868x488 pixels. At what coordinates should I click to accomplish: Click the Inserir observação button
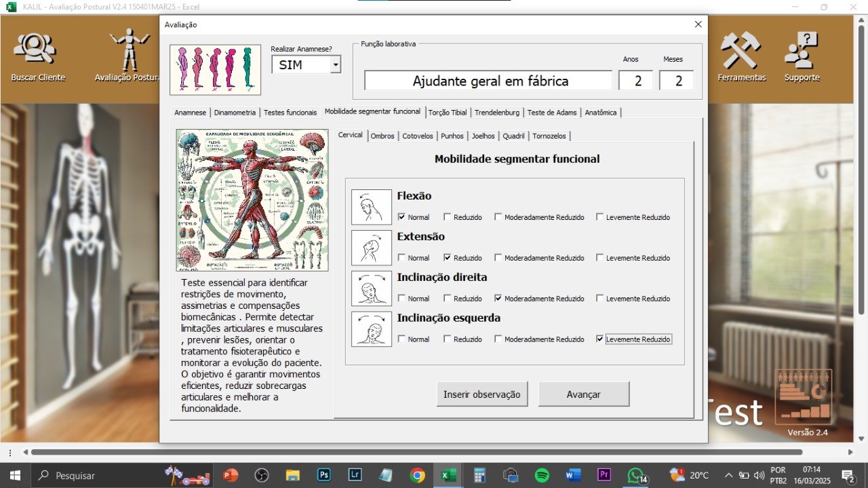click(x=481, y=394)
